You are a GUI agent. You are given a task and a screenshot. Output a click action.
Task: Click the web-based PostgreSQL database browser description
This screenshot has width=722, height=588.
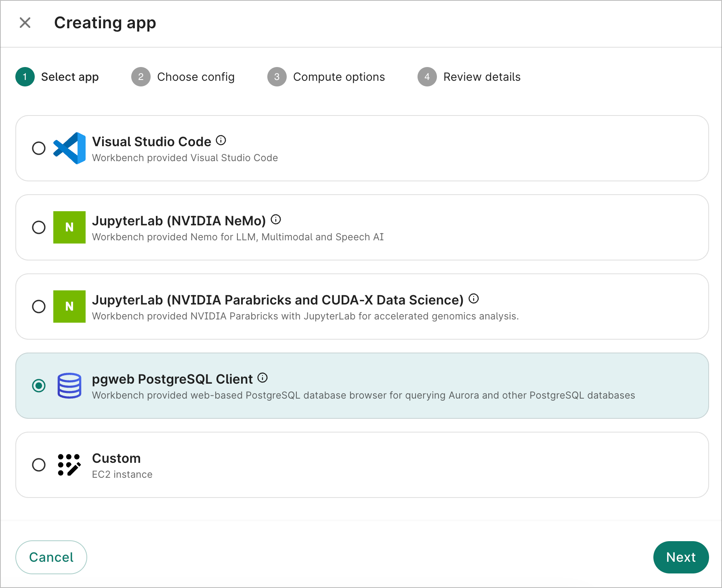363,395
